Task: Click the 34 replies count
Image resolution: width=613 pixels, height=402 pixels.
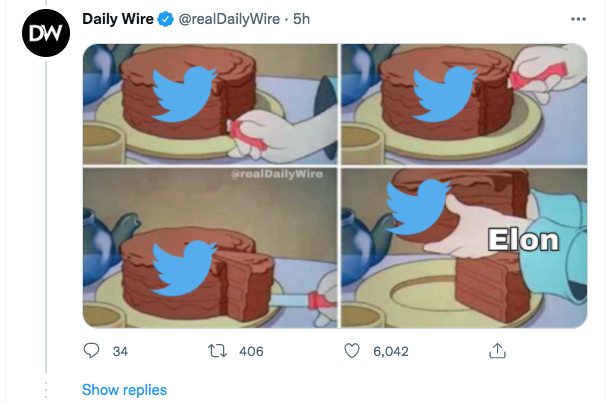Action: [x=120, y=351]
